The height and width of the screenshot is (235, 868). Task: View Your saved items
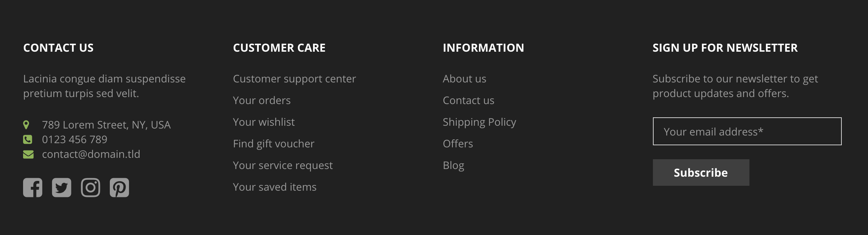pyautogui.click(x=275, y=187)
